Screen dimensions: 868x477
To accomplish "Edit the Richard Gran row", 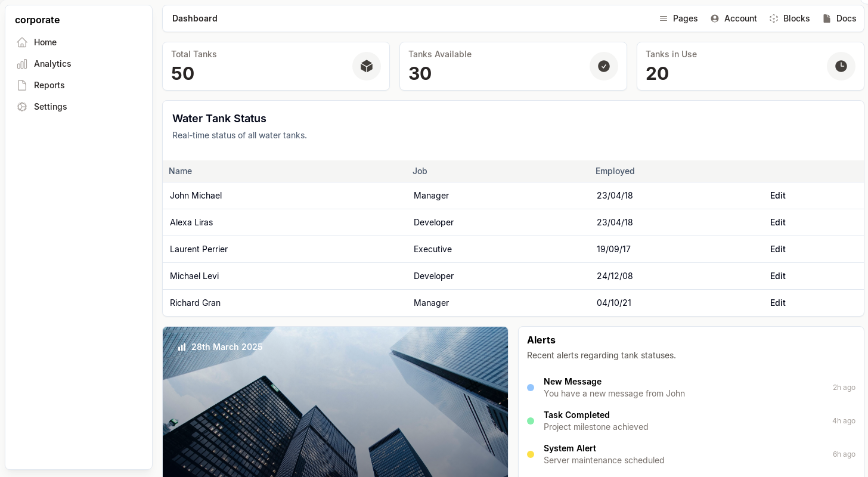I will click(x=777, y=303).
